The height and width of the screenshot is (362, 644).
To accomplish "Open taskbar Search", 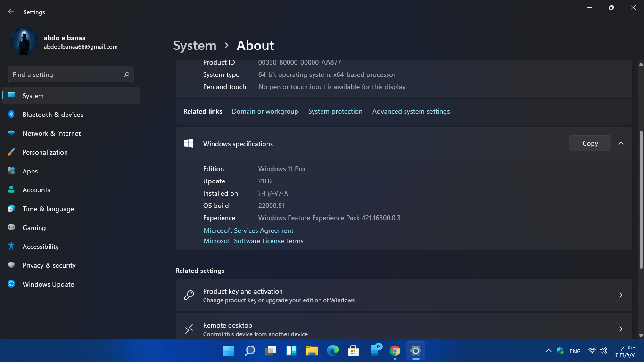I will pyautogui.click(x=249, y=351).
